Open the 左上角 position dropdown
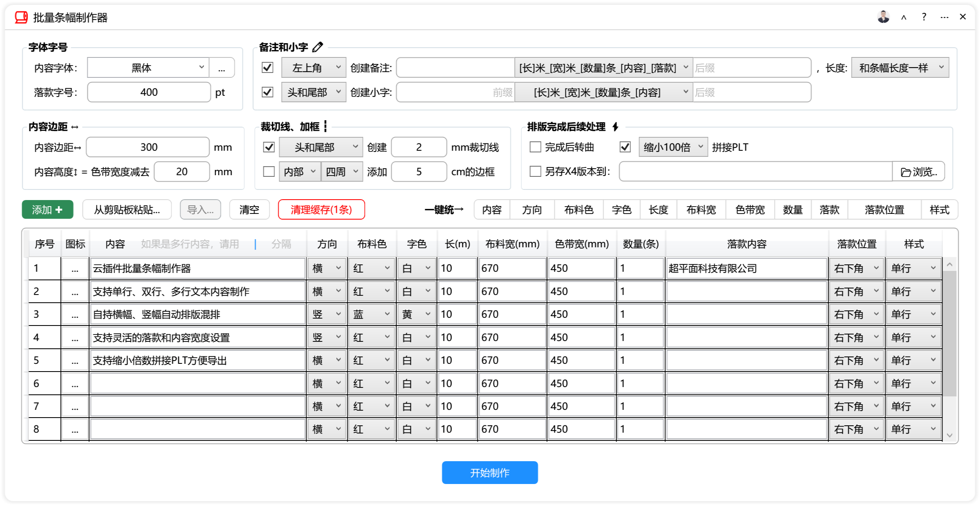 pyautogui.click(x=313, y=68)
